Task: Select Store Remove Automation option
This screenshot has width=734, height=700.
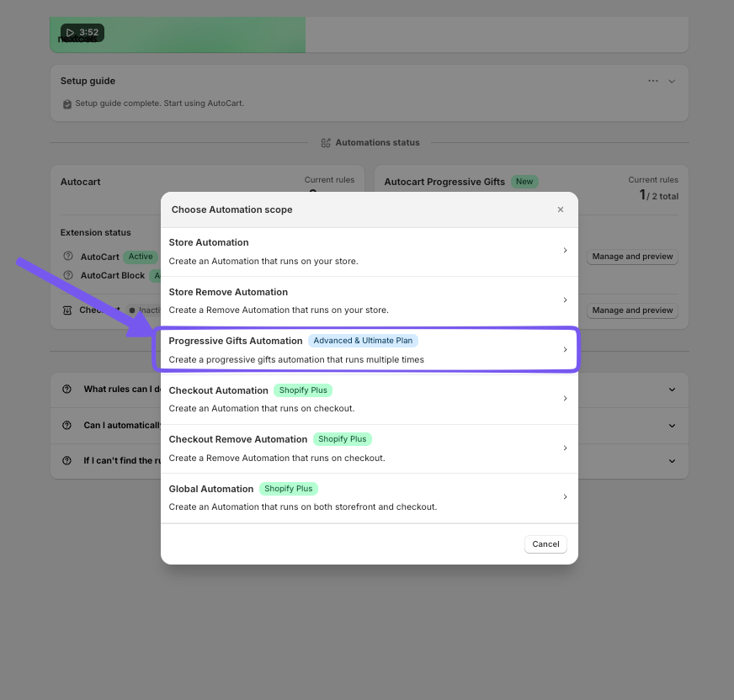Action: (370, 301)
